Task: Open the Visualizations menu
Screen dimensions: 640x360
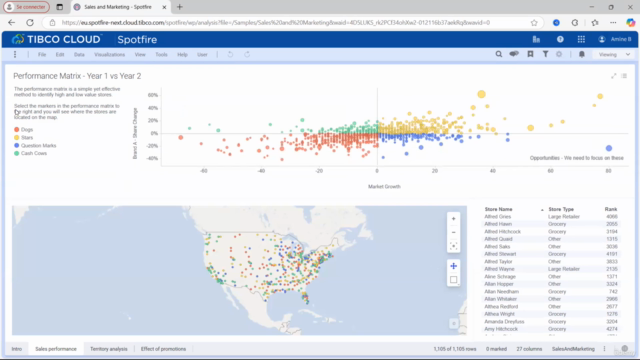Action: point(109,54)
